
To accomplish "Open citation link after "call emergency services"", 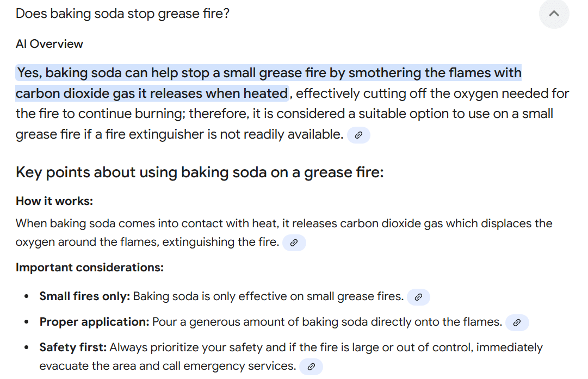I will [311, 366].
